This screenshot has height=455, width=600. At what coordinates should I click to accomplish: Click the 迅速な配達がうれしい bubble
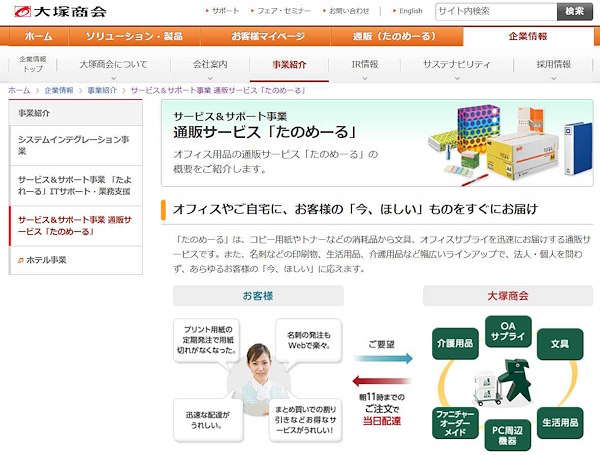pyautogui.click(x=208, y=420)
